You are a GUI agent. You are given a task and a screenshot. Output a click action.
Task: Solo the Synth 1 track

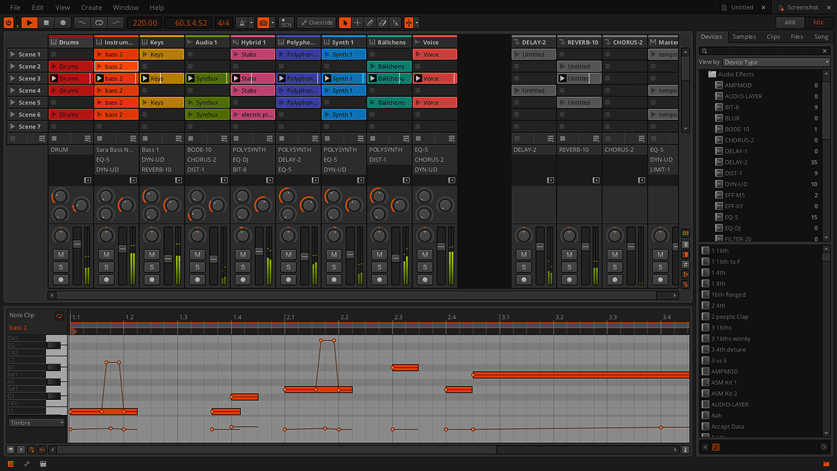point(334,267)
